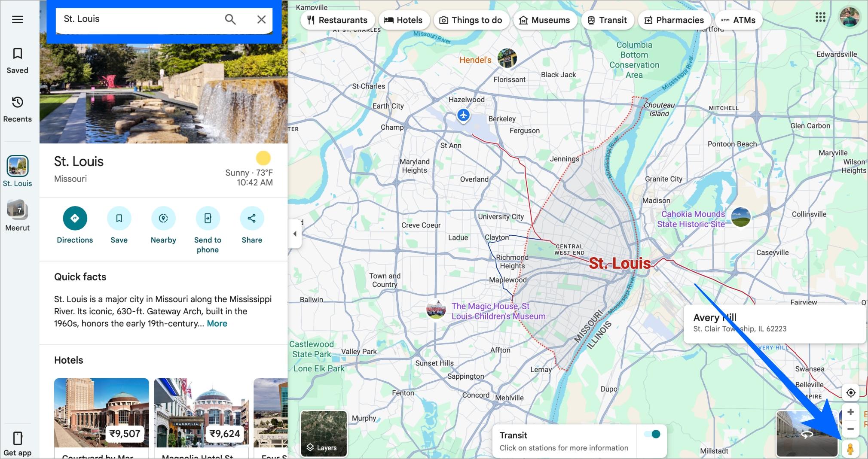This screenshot has height=459, width=868.
Task: Zoom in on the map
Action: pos(850,412)
